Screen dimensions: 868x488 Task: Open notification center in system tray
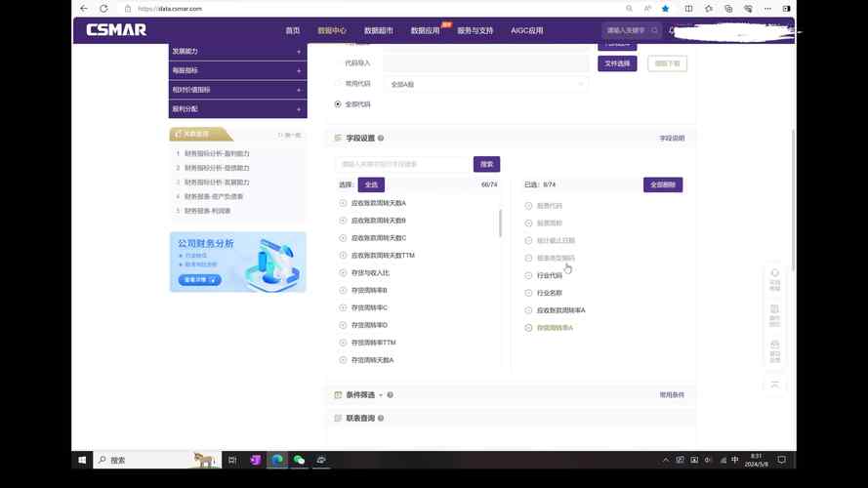(x=782, y=460)
